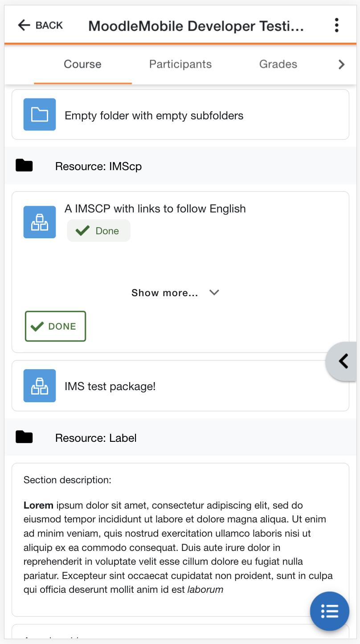This screenshot has width=360, height=644.
Task: Open A IMSCP with links to follow English
Action: [155, 208]
